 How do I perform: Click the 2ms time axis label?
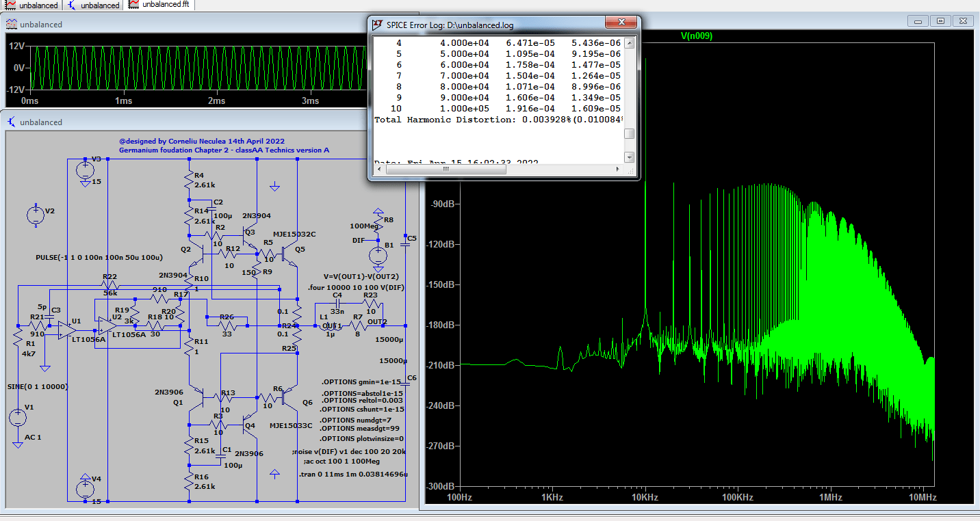pos(216,101)
